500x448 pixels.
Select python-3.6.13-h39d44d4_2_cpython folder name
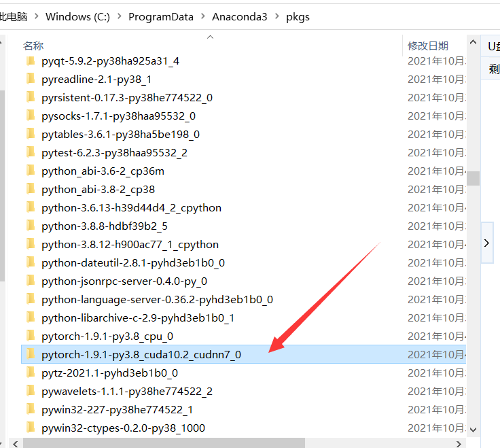(x=131, y=208)
